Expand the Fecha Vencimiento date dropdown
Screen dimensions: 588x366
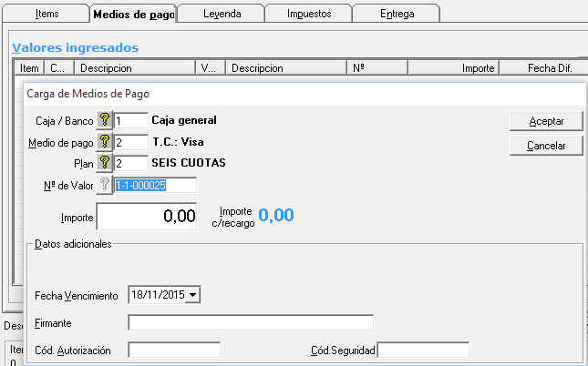click(192, 295)
